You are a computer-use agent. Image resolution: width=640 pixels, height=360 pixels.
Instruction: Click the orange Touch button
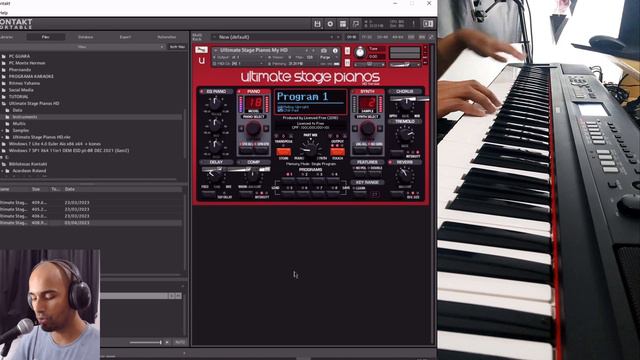[x=337, y=152]
